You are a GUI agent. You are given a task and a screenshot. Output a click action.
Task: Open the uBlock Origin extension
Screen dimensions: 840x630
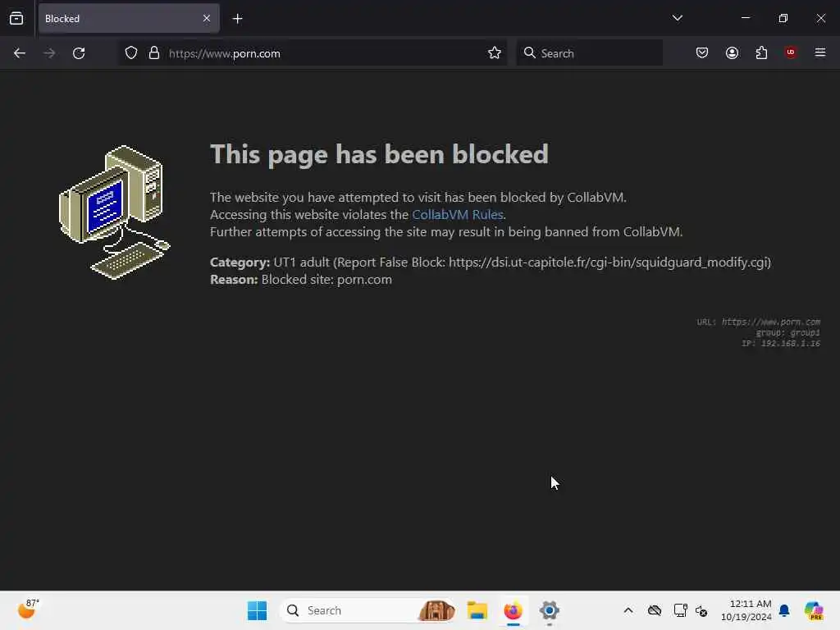(791, 52)
